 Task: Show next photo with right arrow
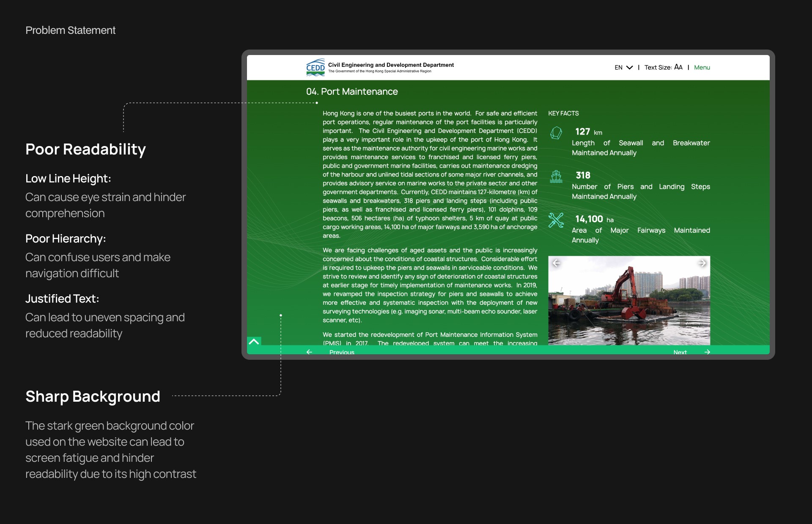[702, 263]
